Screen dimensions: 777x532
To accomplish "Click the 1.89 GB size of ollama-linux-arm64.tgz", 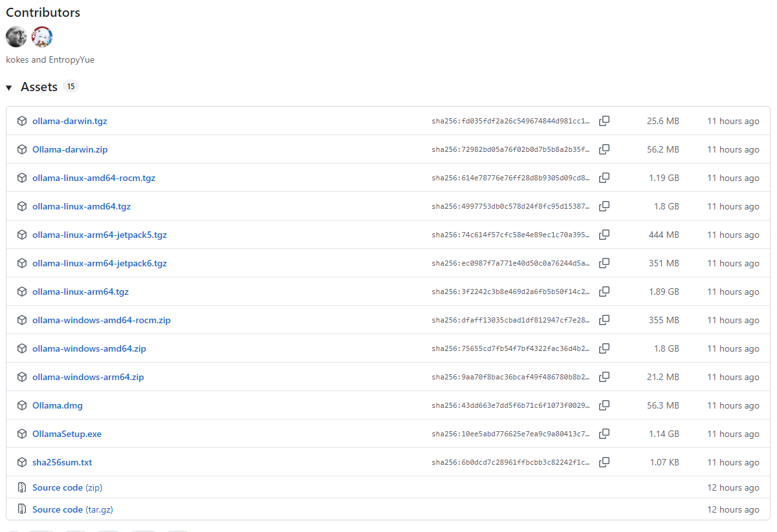I will point(664,292).
